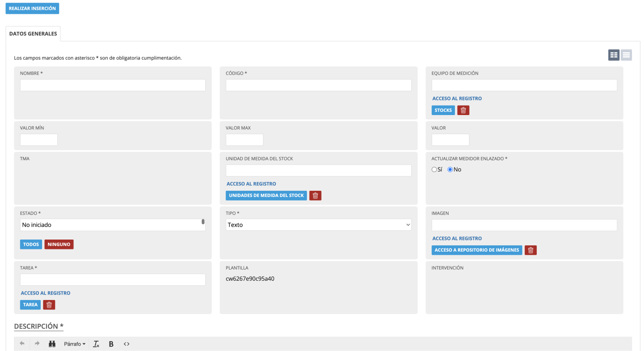Click the NINGUNO button under Estado

pos(59,244)
